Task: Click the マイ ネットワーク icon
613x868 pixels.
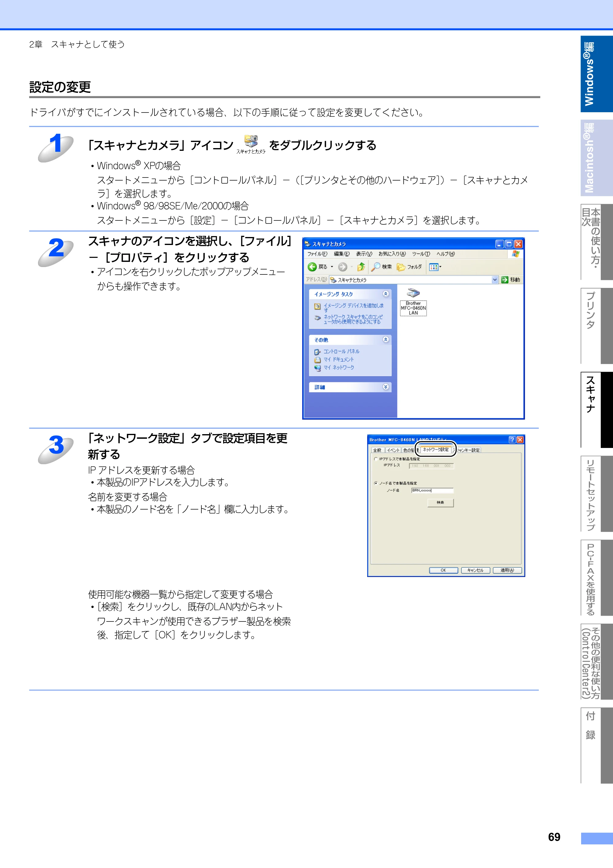Action: point(318,368)
